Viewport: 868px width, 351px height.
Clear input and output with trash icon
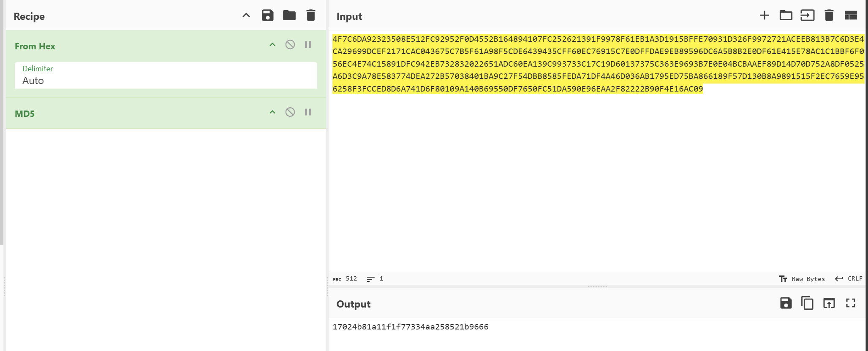[829, 16]
